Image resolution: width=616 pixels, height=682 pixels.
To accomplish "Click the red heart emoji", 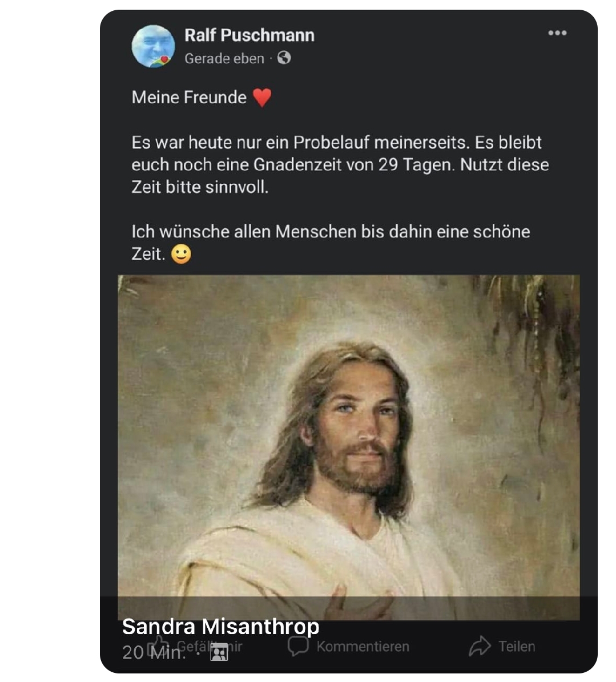I will 262,98.
